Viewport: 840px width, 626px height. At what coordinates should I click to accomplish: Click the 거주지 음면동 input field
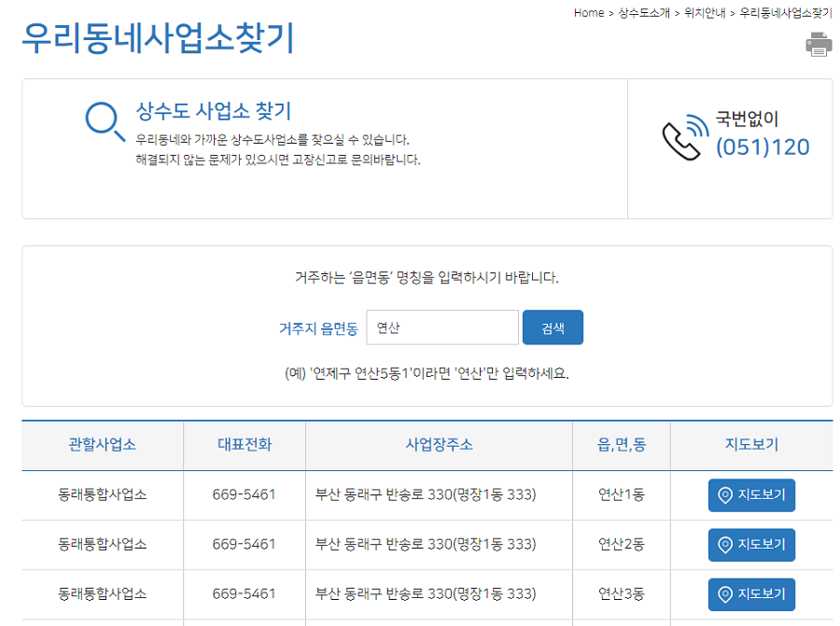tap(442, 327)
